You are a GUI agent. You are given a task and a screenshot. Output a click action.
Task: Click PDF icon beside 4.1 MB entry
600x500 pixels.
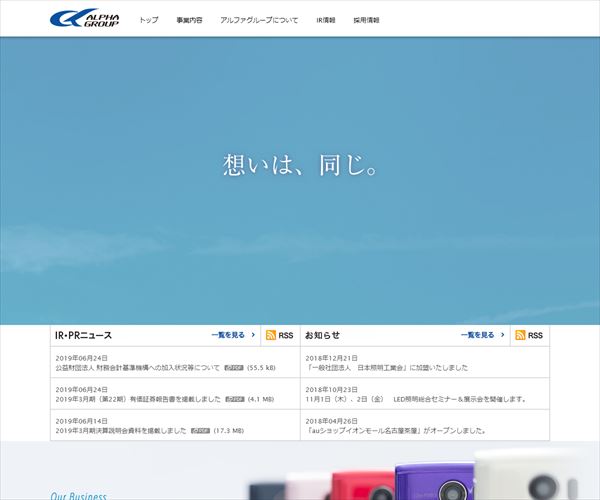tap(235, 399)
